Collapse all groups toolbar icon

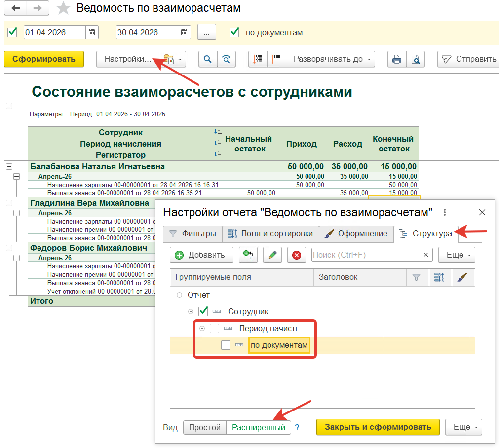pyautogui.click(x=258, y=59)
